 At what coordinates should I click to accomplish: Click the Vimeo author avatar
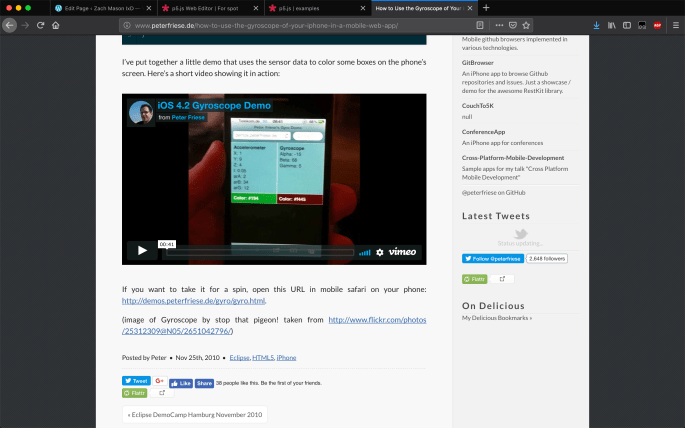click(141, 112)
